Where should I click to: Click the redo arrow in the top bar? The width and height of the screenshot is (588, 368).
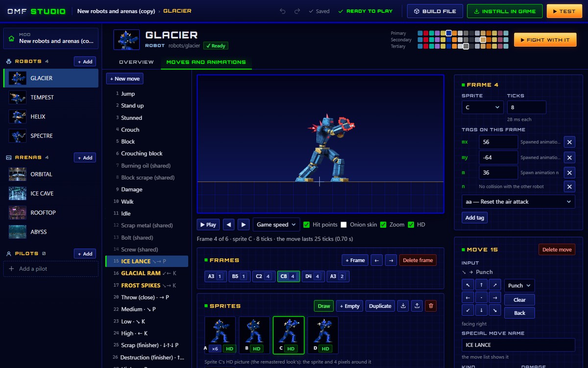(x=297, y=11)
